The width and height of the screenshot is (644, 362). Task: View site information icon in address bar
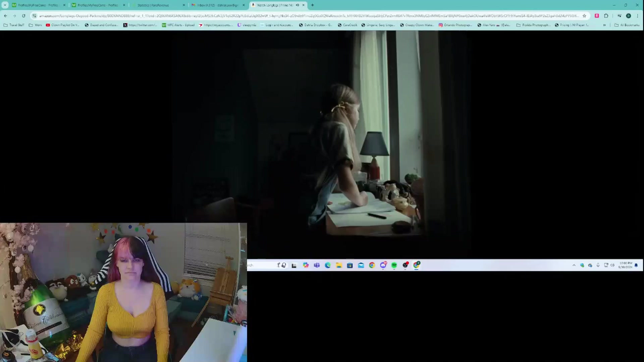34,16
